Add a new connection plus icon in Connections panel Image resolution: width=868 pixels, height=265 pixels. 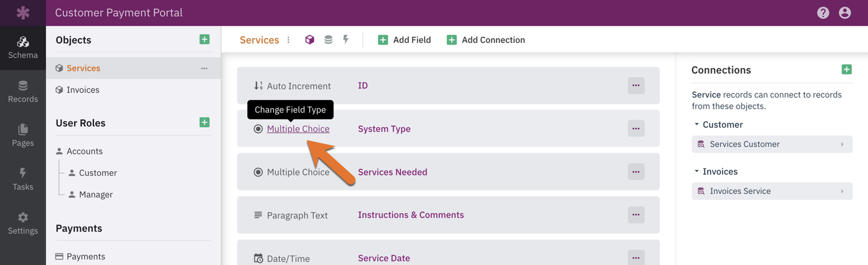point(847,69)
